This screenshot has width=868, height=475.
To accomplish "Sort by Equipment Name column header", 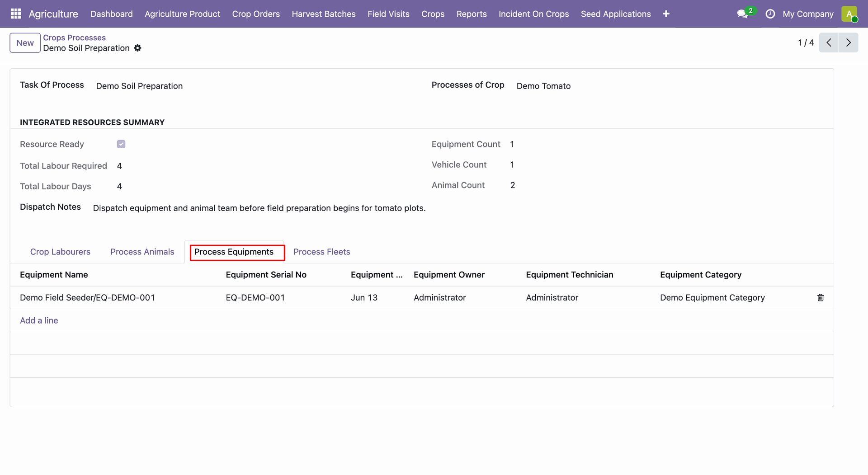I will [x=54, y=275].
